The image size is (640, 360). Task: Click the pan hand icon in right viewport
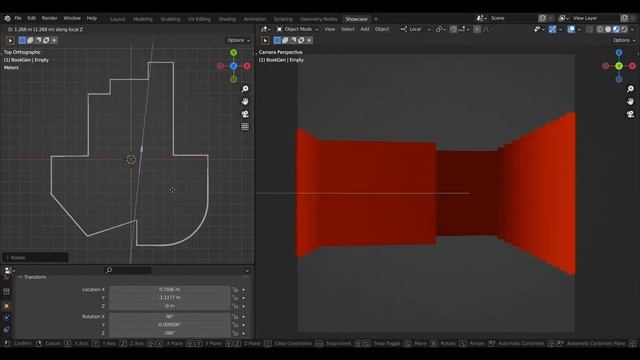pyautogui.click(x=631, y=102)
